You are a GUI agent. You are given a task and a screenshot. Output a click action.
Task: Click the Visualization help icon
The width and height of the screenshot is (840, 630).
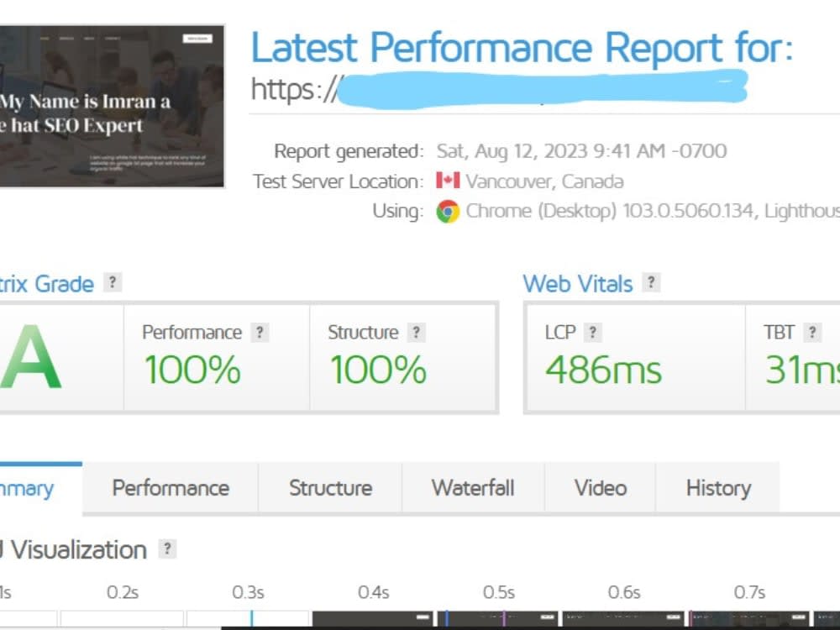point(167,549)
